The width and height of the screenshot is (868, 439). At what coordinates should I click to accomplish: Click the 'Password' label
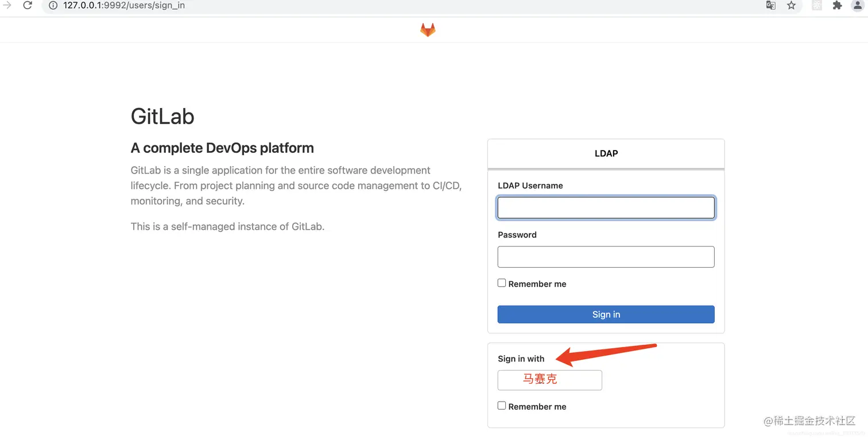pyautogui.click(x=517, y=234)
